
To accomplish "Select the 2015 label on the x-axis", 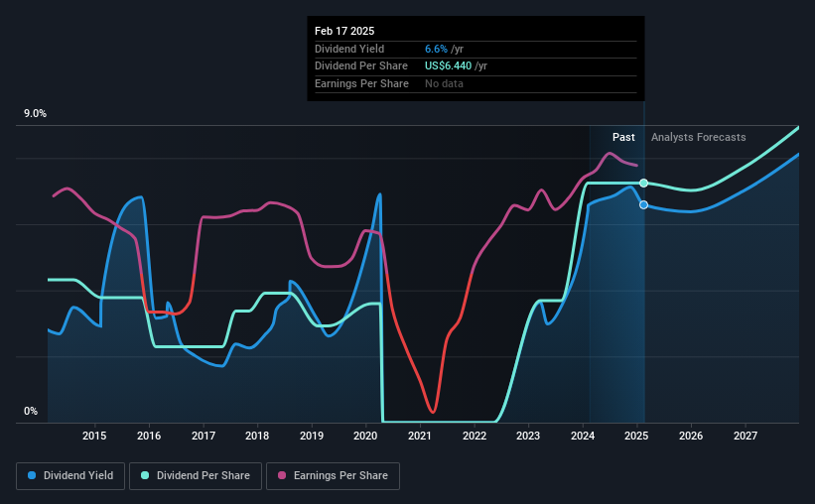I will [94, 436].
